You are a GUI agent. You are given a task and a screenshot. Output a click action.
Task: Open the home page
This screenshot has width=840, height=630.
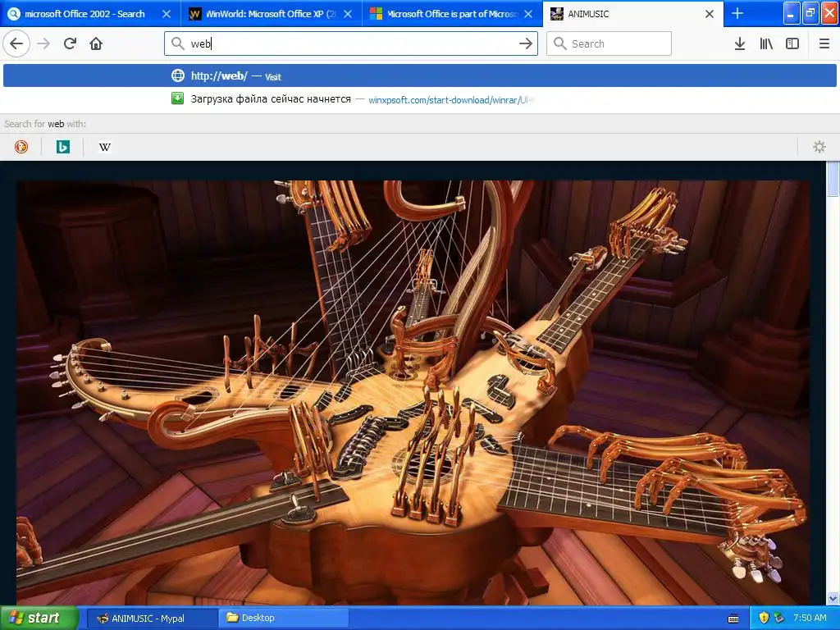pyautogui.click(x=96, y=43)
